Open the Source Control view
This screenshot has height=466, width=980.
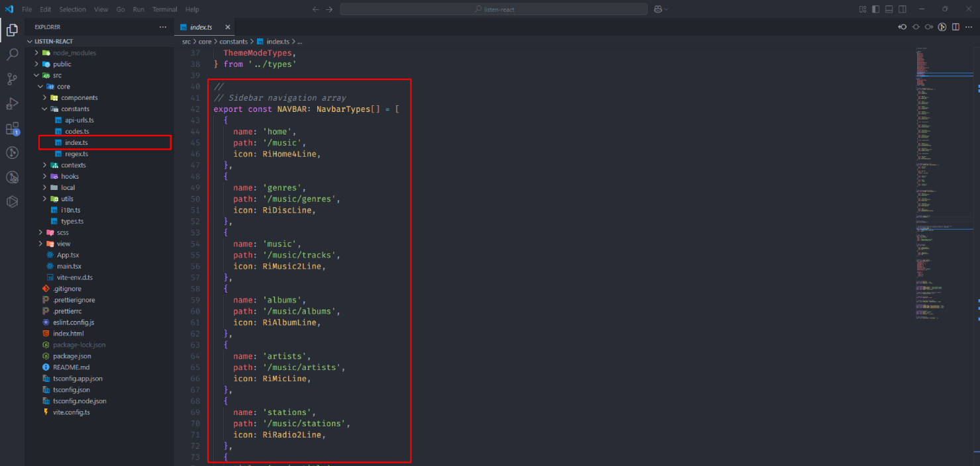(12, 79)
